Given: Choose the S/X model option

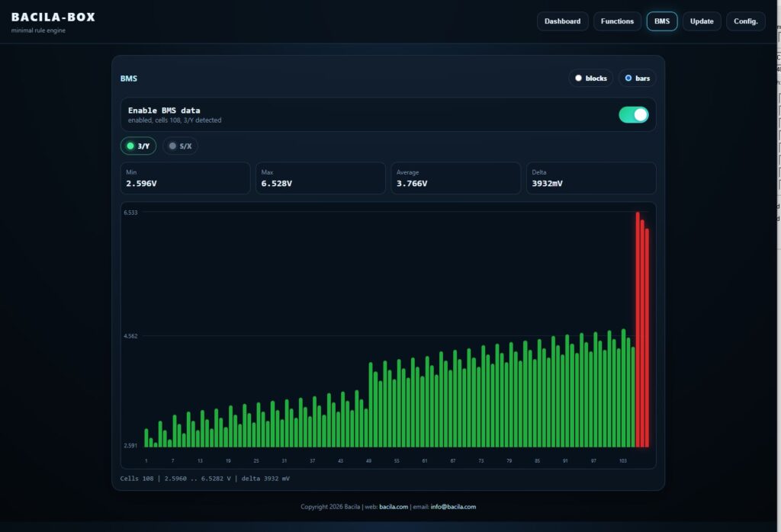Looking at the screenshot, I should pos(180,146).
